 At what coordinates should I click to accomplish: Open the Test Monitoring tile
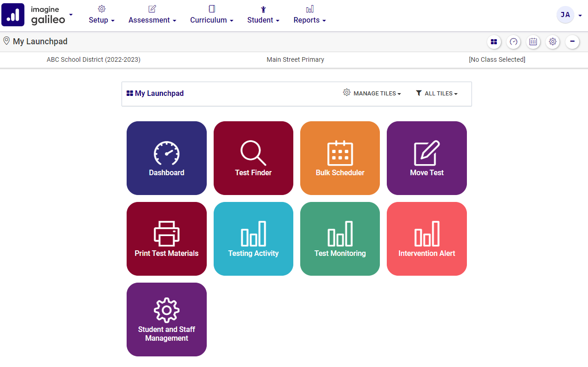click(340, 239)
